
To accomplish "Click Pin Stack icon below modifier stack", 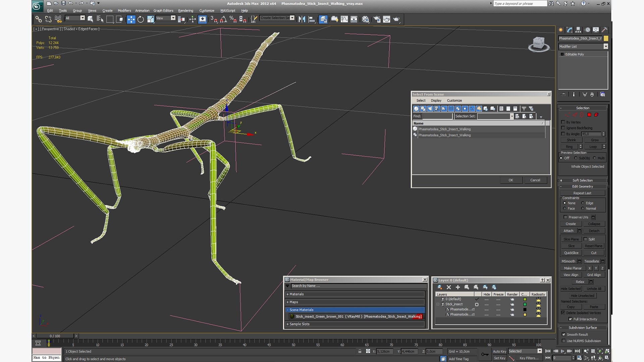I will [x=563, y=95].
